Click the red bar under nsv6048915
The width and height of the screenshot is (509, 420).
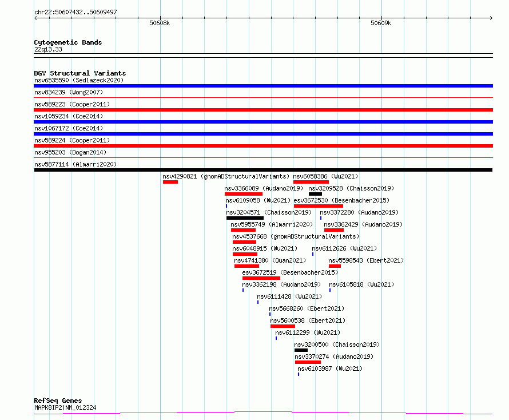(x=245, y=254)
